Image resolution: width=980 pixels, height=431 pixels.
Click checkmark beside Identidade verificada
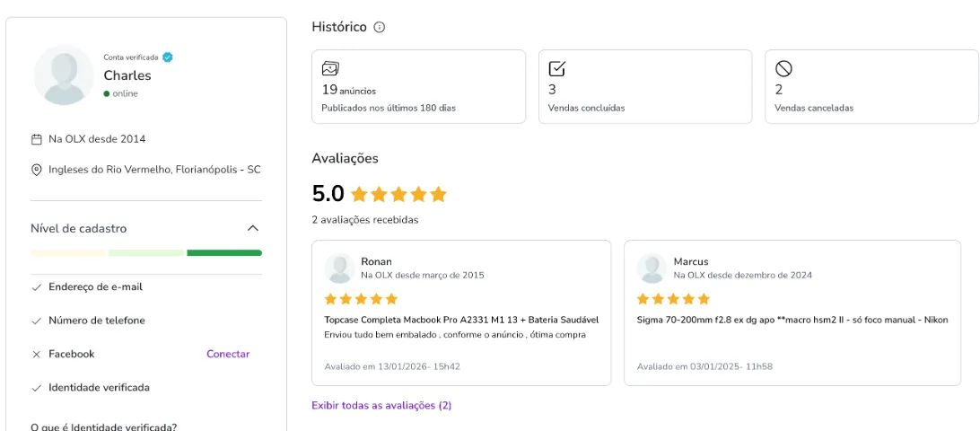37,388
